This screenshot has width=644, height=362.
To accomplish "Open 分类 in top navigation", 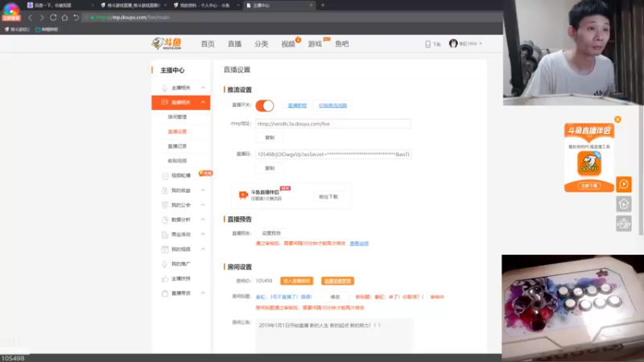I will tap(261, 44).
